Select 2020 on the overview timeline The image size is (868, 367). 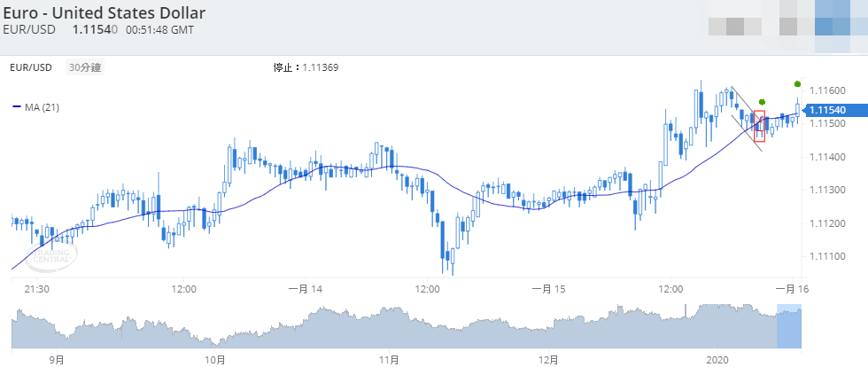[717, 359]
